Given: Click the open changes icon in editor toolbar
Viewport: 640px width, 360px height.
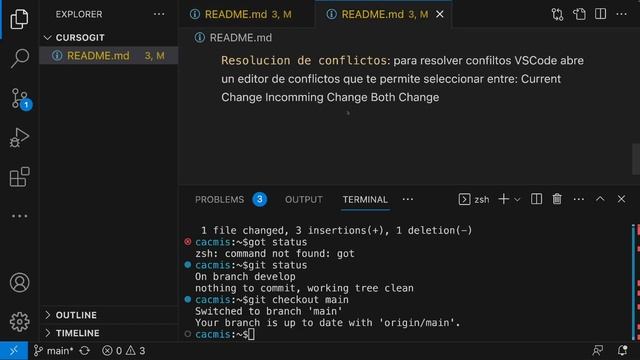Looking at the screenshot, I should [557, 14].
